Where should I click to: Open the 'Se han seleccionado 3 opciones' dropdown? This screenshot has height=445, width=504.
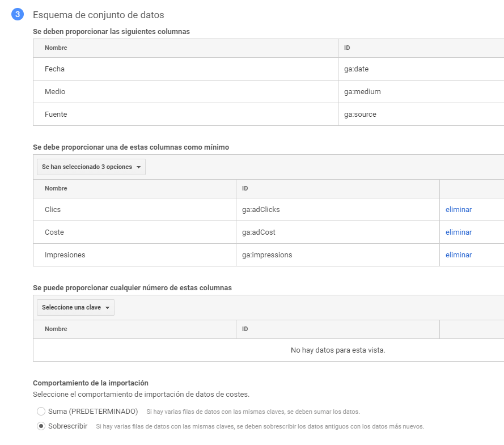[x=91, y=167]
